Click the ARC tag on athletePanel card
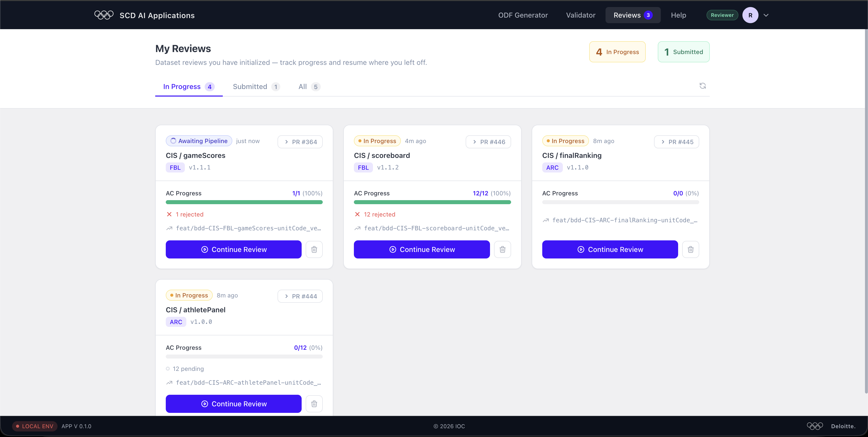The height and width of the screenshot is (437, 868). (x=176, y=322)
